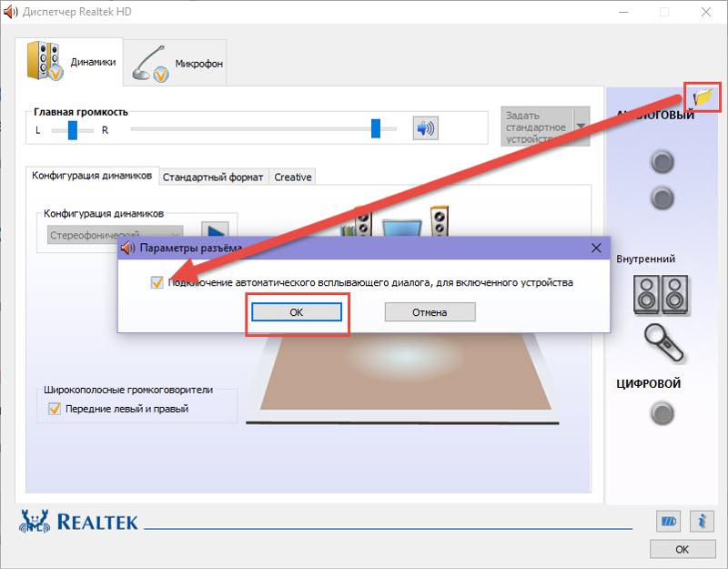Viewport: 728px width, 569px height.
Task: Minimize the Диспетчер Realtek HD window
Action: 624,12
